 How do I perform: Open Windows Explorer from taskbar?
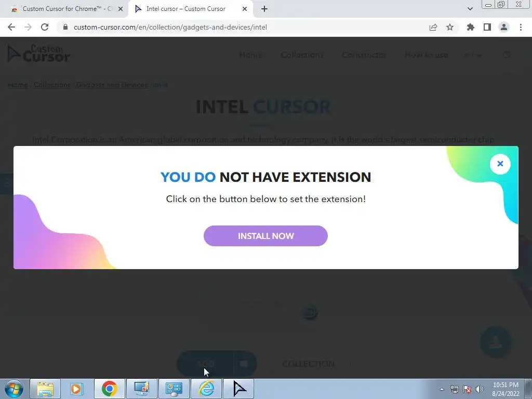click(x=46, y=389)
